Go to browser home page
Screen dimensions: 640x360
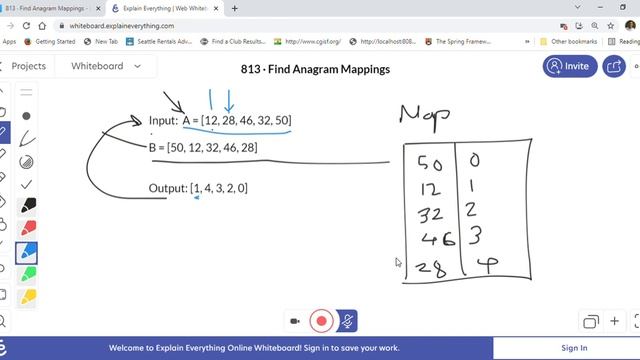pyautogui.click(x=42, y=26)
